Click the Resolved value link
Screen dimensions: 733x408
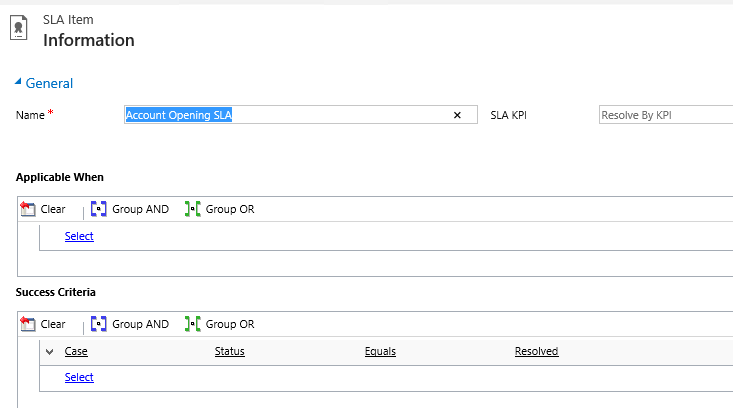tap(536, 351)
